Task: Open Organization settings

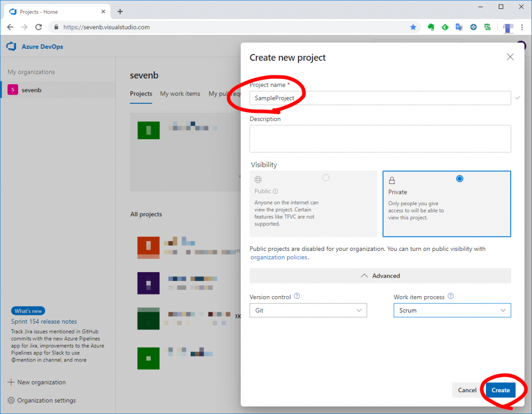Action: click(x=46, y=400)
